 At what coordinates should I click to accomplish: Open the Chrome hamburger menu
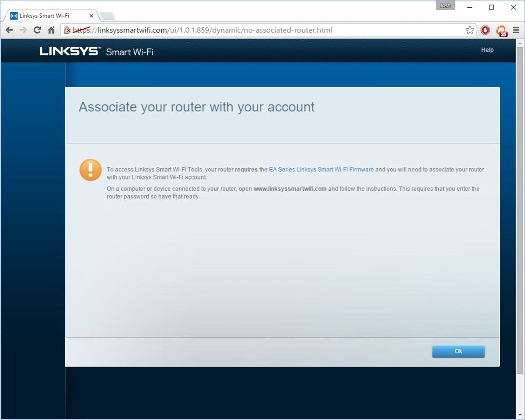516,30
